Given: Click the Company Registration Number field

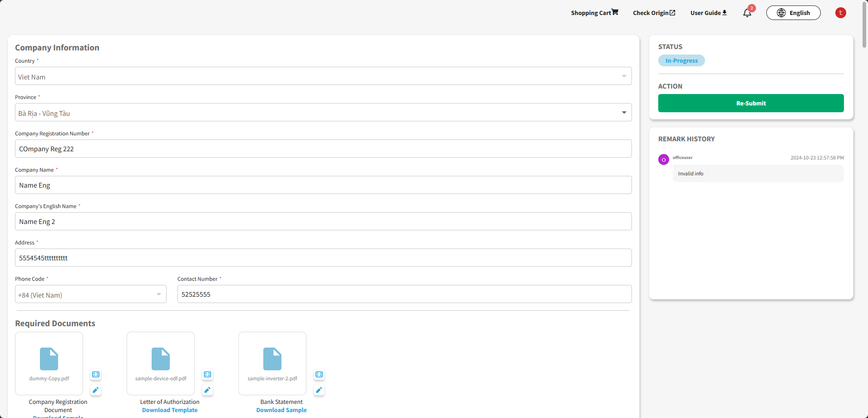Looking at the screenshot, I should tap(323, 149).
